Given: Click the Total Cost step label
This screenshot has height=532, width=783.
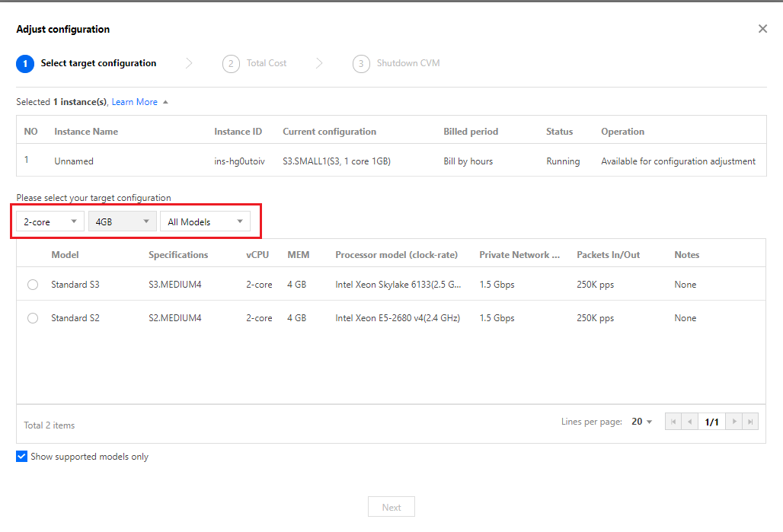Looking at the screenshot, I should click(267, 63).
